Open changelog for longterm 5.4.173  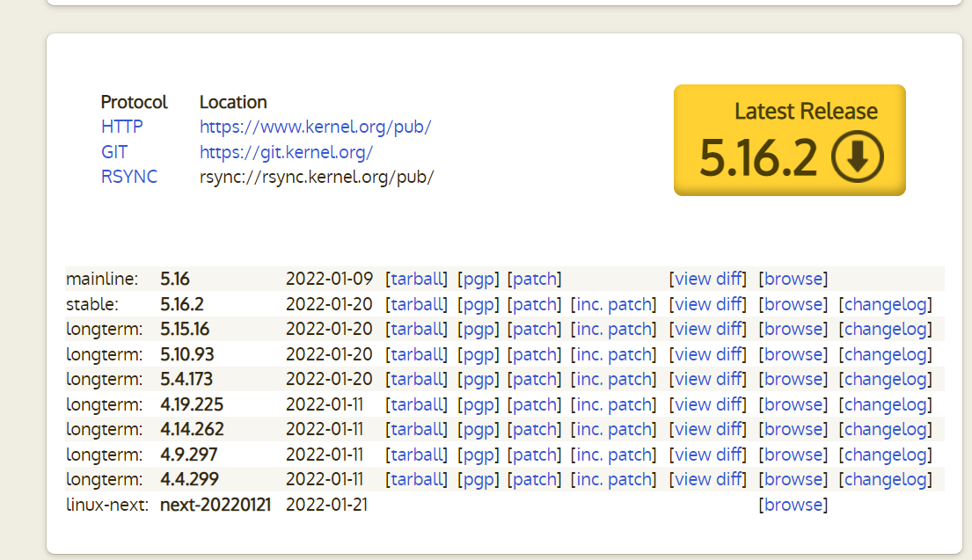(886, 379)
